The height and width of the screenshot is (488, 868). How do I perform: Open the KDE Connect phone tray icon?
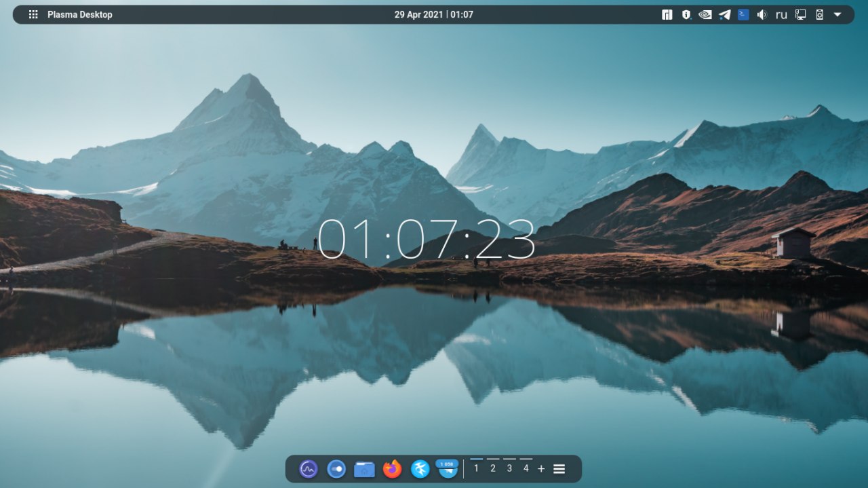tap(819, 14)
